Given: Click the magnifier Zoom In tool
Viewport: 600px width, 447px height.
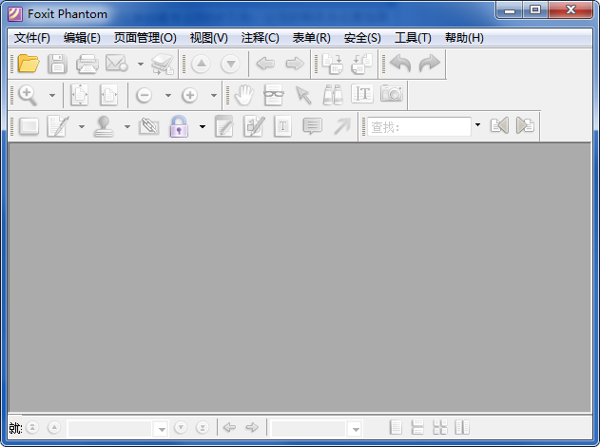Looking at the screenshot, I should (28, 95).
